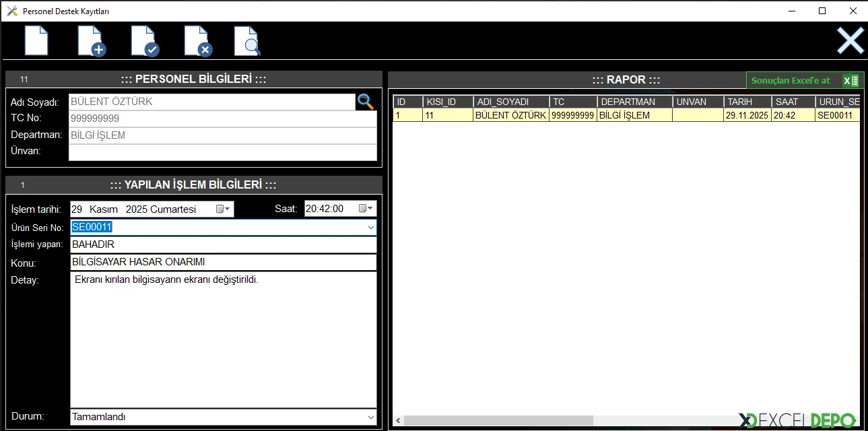Select the BÜLENT ÖZTÜRK report row
Viewport: 868px width, 431px height.
click(x=510, y=115)
